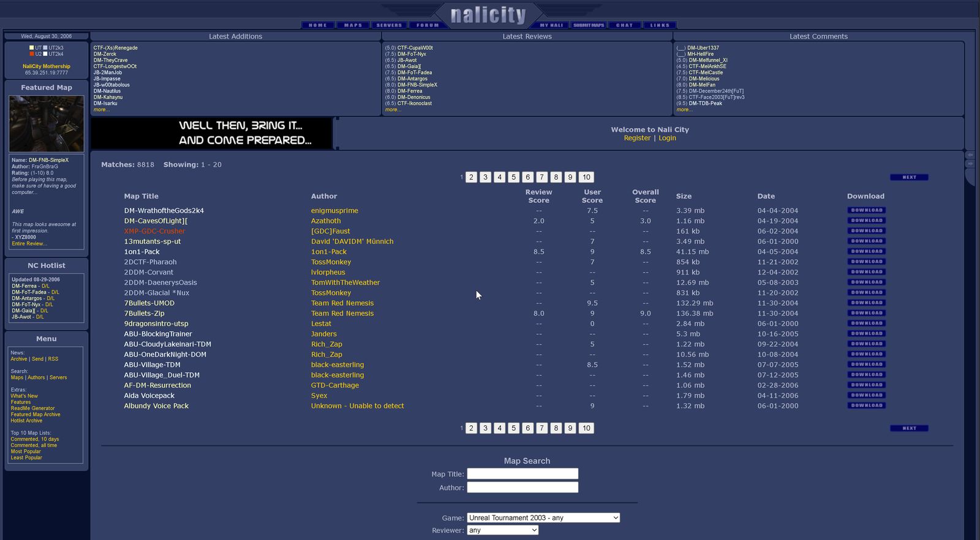Click the red U2 color legend swatch

(x=32, y=54)
